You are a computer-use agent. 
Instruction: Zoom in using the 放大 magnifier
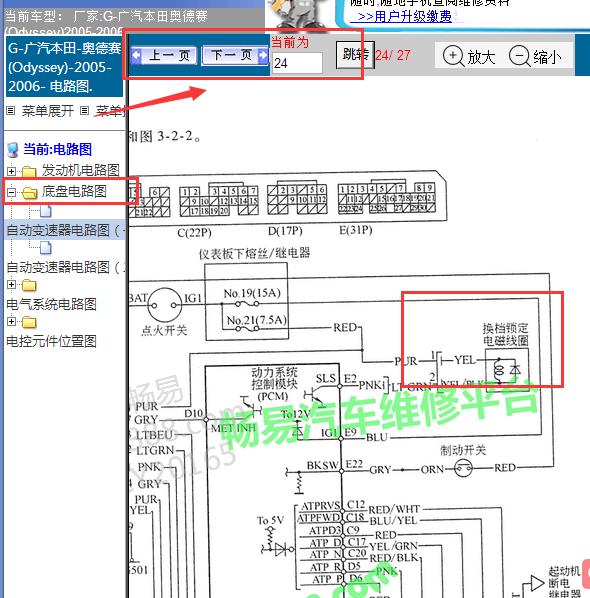(x=469, y=57)
